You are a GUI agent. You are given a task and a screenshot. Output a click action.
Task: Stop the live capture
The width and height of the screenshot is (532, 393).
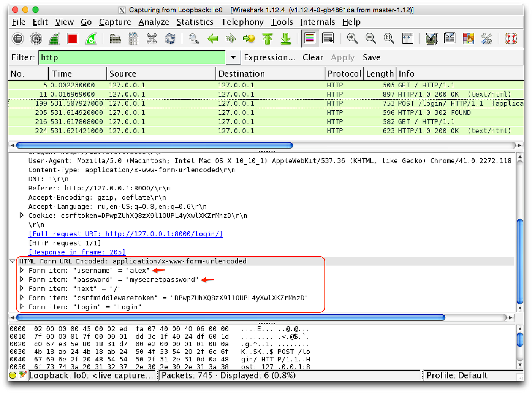pos(72,38)
